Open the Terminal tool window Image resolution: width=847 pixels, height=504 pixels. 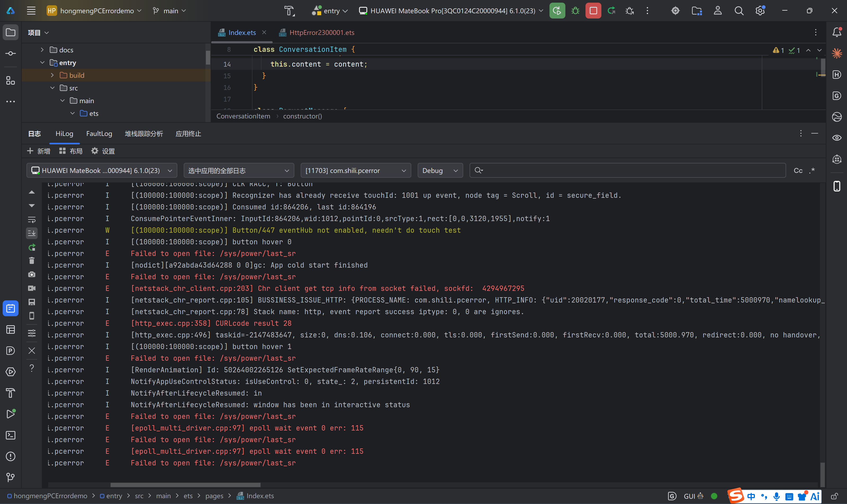11,435
